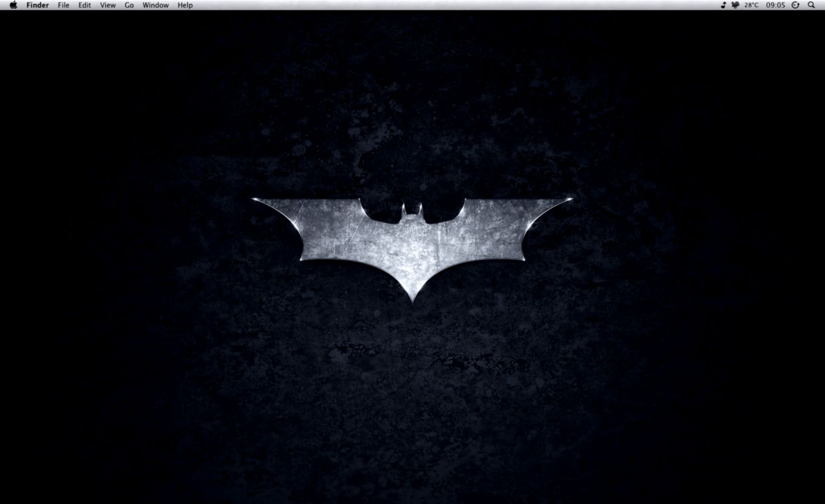Viewport: 825px width, 504px height.
Task: Click the Batman logo on the wallpaper
Action: click(412, 237)
